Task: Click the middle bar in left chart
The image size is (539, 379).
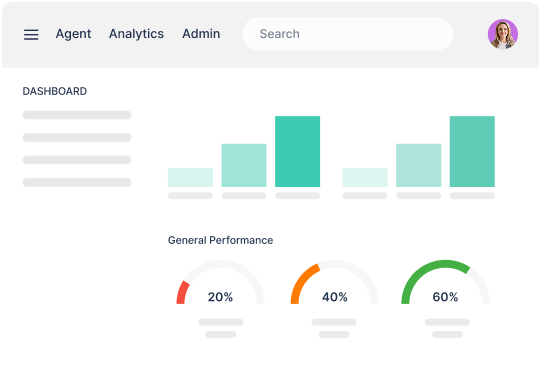Action: tap(244, 165)
